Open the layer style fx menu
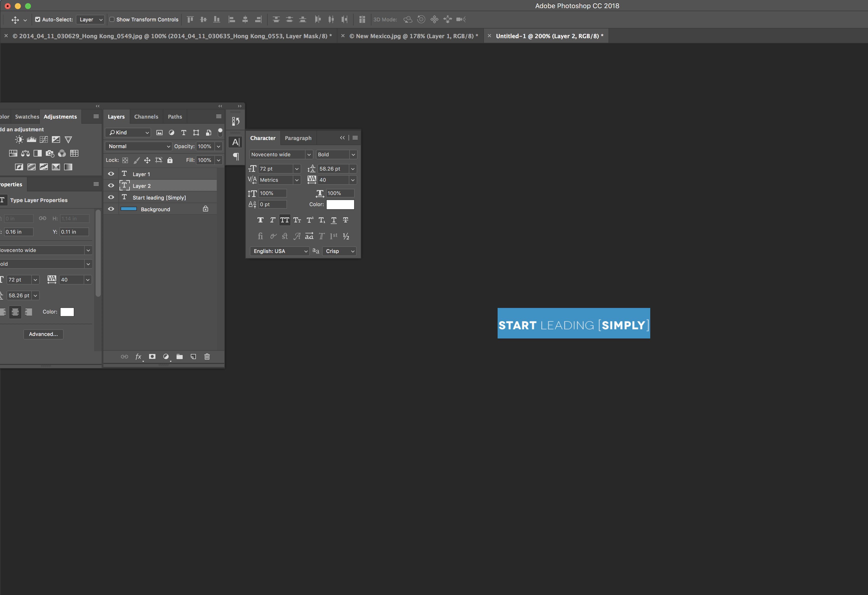Image resolution: width=868 pixels, height=595 pixels. pos(139,357)
